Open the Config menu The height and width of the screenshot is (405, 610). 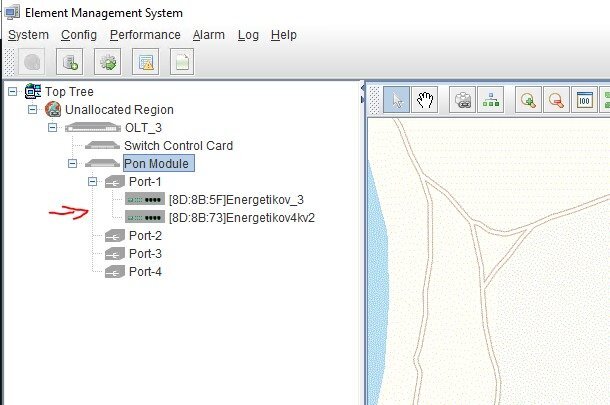(79, 35)
